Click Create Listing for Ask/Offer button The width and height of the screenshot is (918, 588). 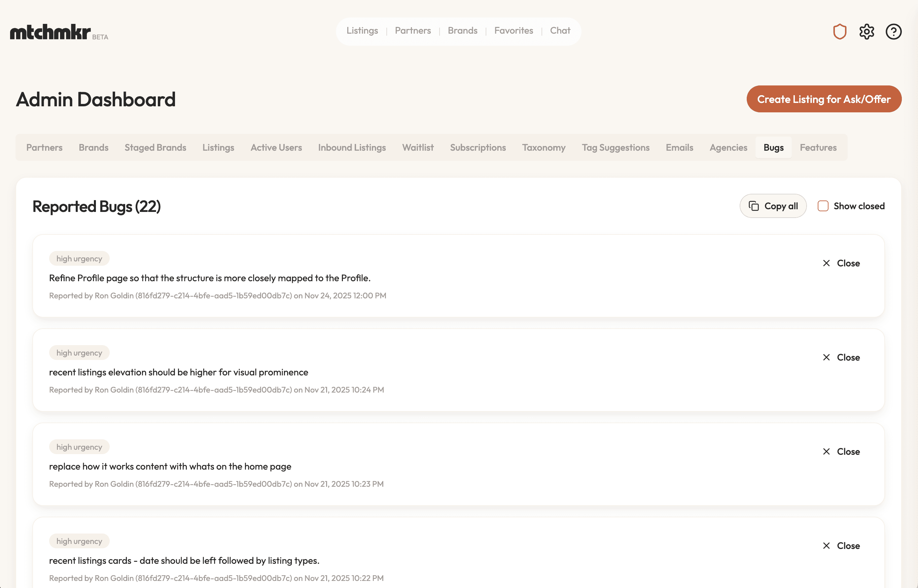tap(824, 99)
